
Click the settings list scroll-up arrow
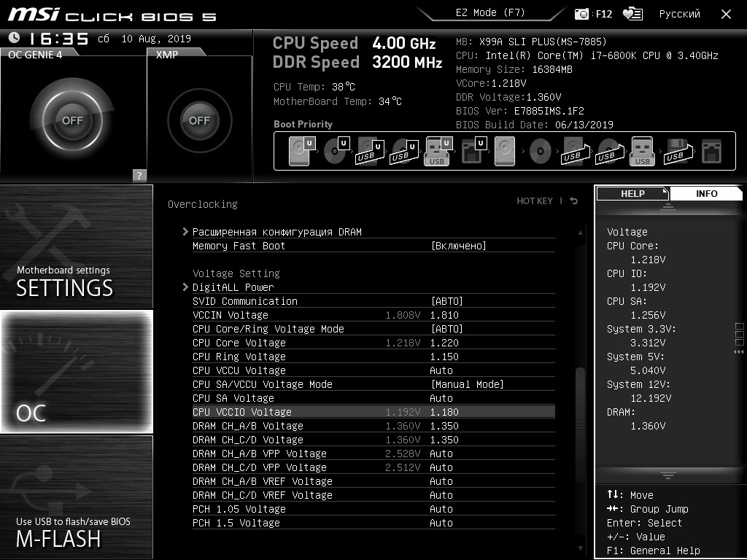point(580,233)
